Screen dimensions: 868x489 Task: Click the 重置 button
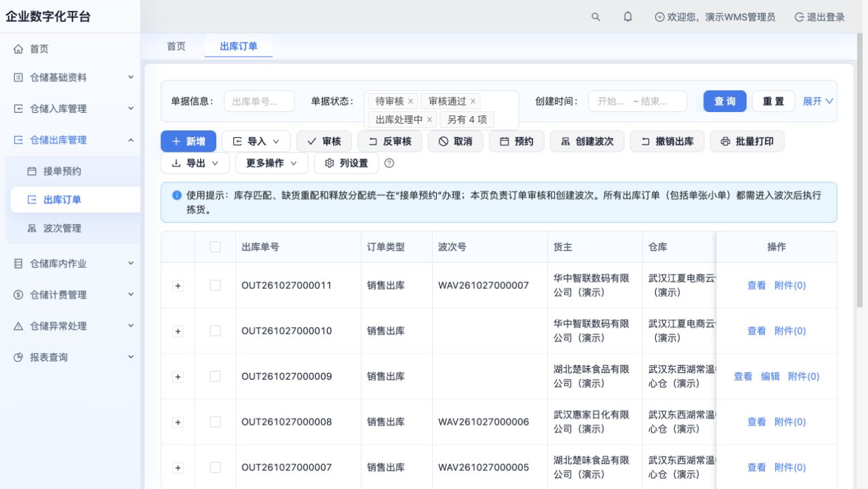coord(773,101)
